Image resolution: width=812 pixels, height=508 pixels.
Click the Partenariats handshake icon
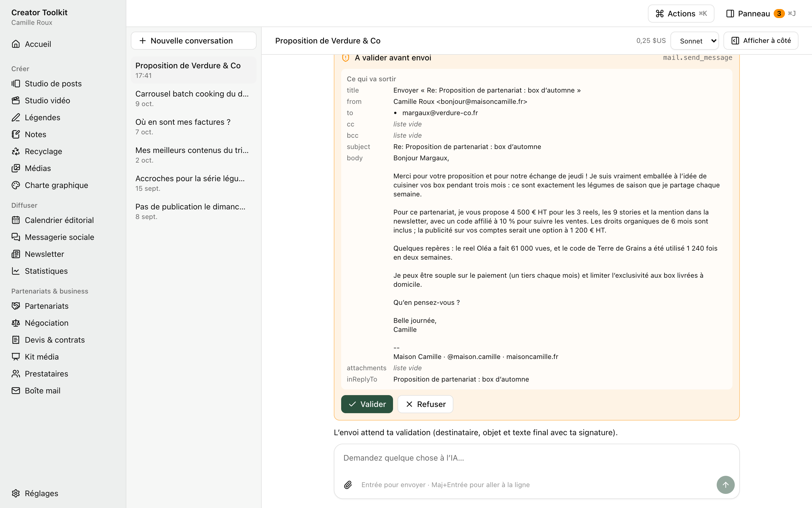(x=16, y=306)
